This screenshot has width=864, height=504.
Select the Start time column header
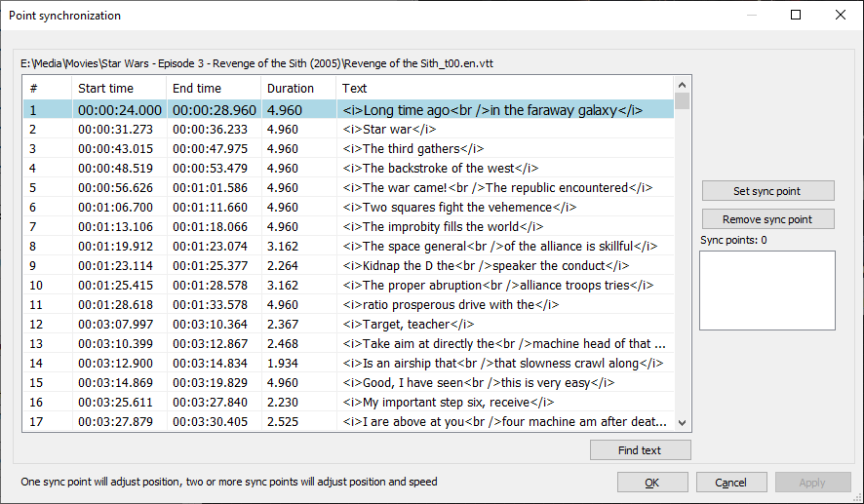(x=119, y=88)
